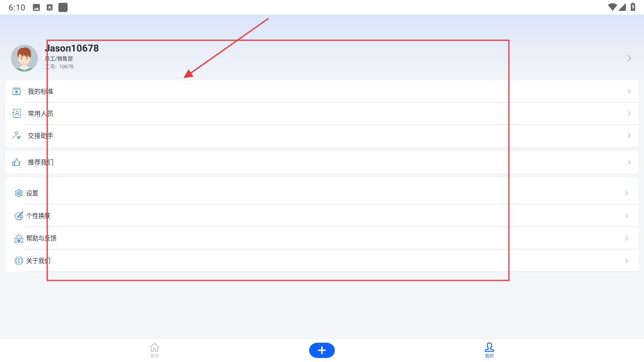Switch to the 首页 home tab
The width and height of the screenshot is (644, 362).
coord(155,350)
